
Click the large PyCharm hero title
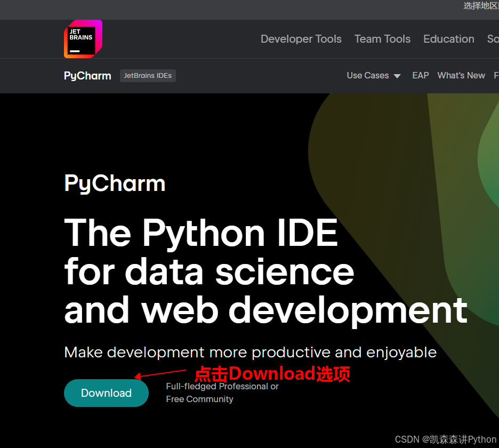click(115, 183)
